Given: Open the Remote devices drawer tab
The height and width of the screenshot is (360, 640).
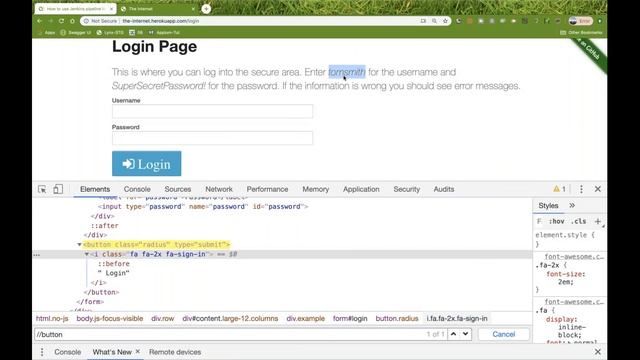Looking at the screenshot, I should click(175, 352).
